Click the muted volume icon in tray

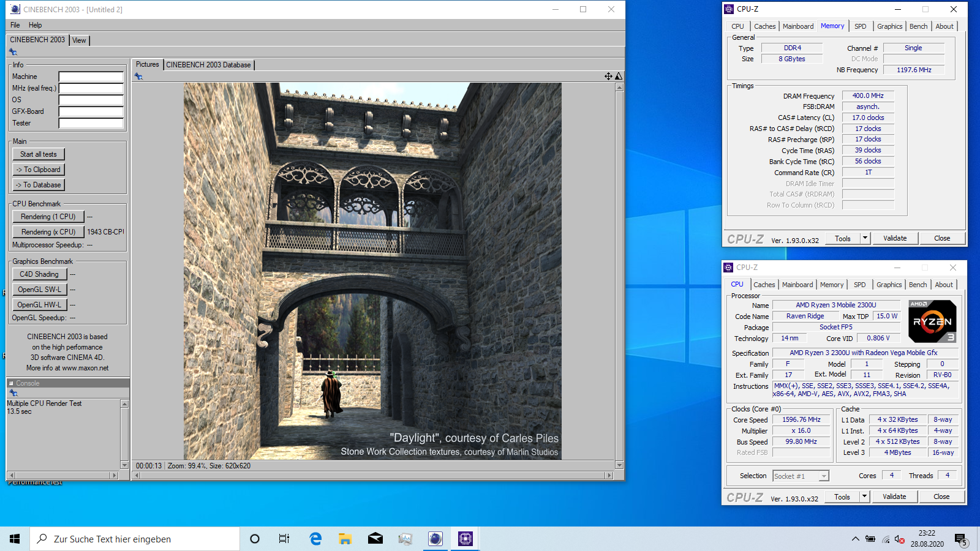pyautogui.click(x=899, y=539)
